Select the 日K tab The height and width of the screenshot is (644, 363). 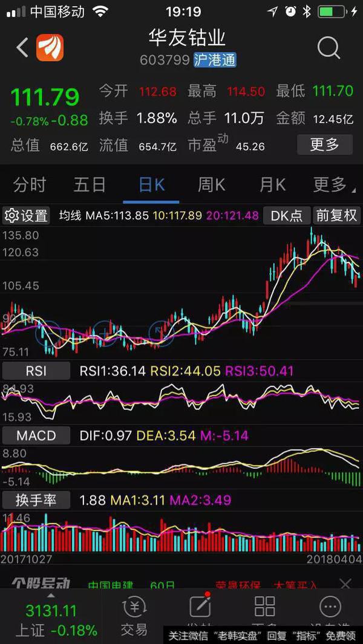pyautogui.click(x=151, y=185)
